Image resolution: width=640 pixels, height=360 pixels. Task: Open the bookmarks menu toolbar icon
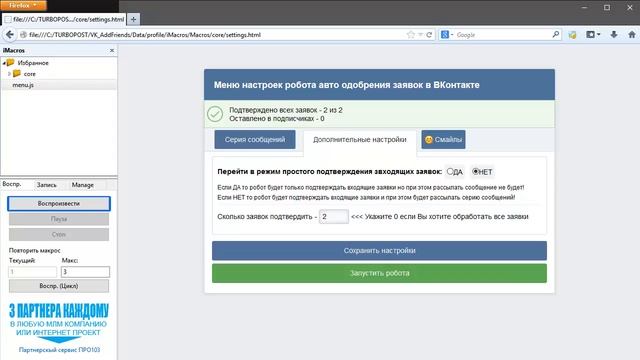click(590, 35)
